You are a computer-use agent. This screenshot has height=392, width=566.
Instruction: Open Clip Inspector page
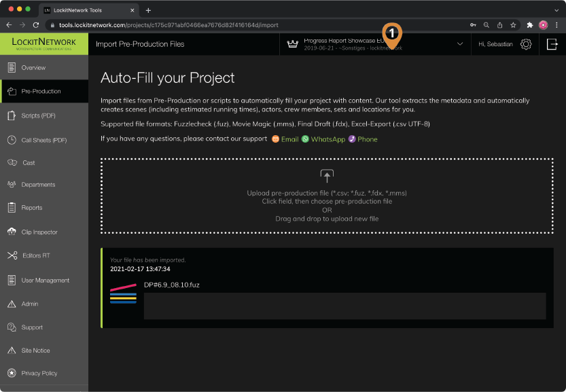coord(44,232)
